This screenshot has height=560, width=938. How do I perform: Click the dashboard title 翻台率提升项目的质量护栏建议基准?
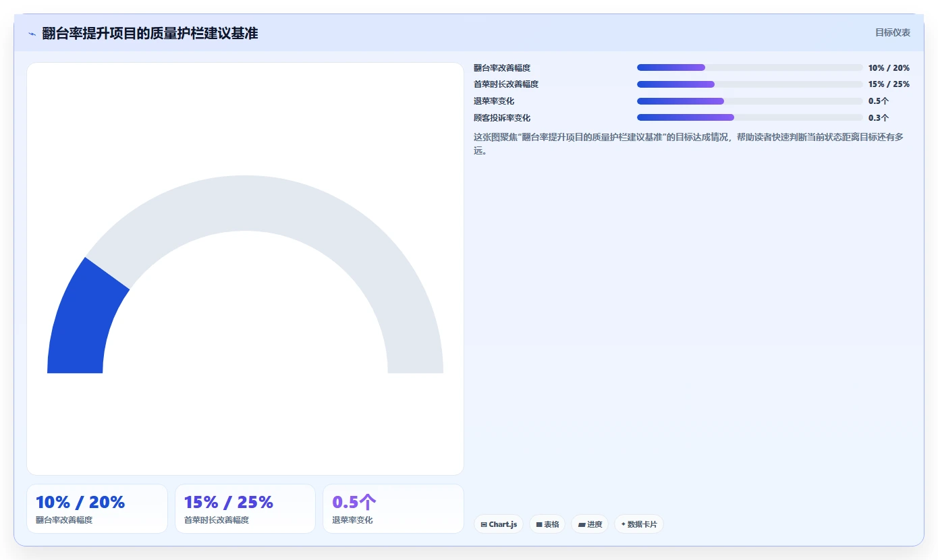pos(150,33)
